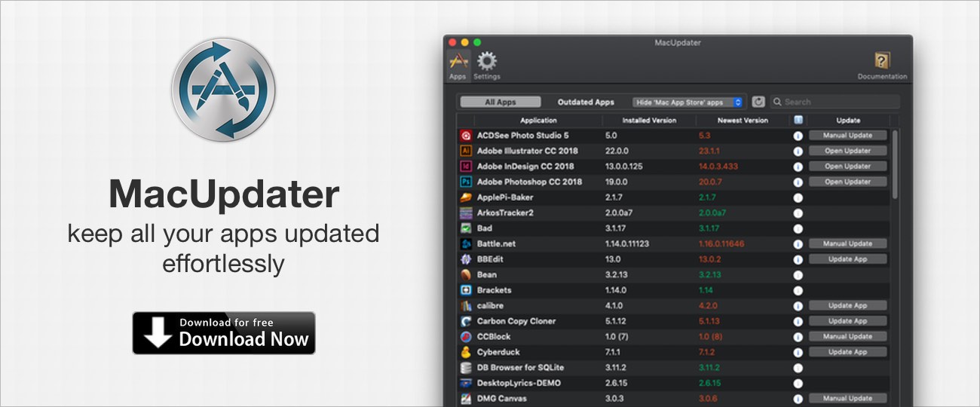980x407 pixels.
Task: Show info for calibre
Action: pyautogui.click(x=798, y=305)
